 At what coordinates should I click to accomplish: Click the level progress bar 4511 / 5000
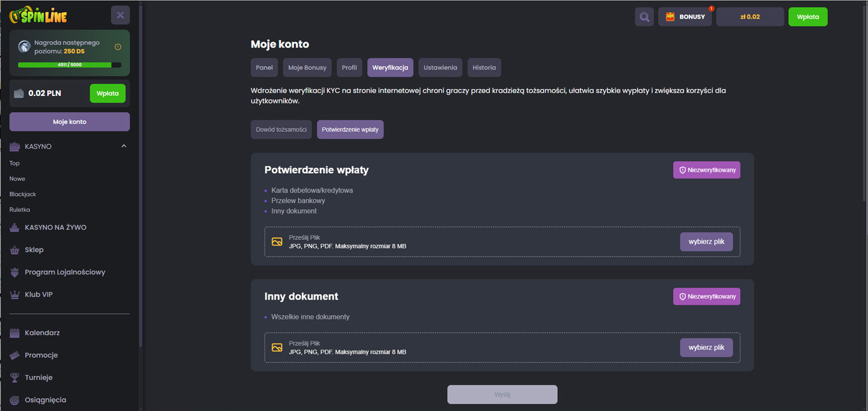coord(69,65)
